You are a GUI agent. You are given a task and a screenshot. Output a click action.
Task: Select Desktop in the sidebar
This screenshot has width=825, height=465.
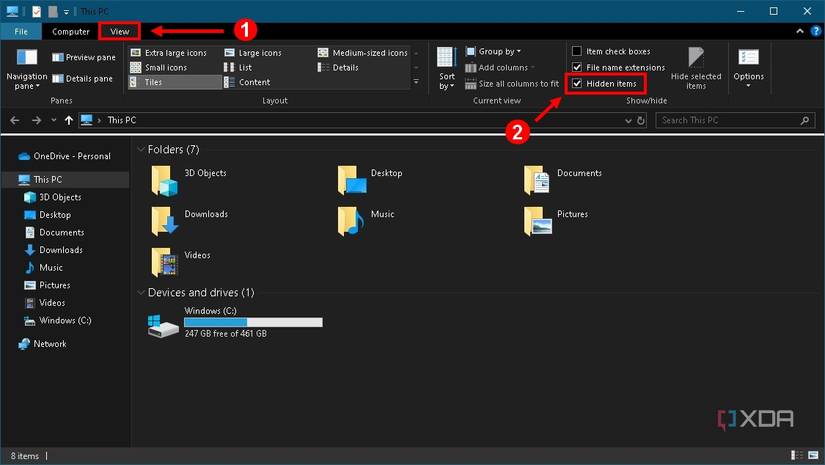pyautogui.click(x=48, y=215)
